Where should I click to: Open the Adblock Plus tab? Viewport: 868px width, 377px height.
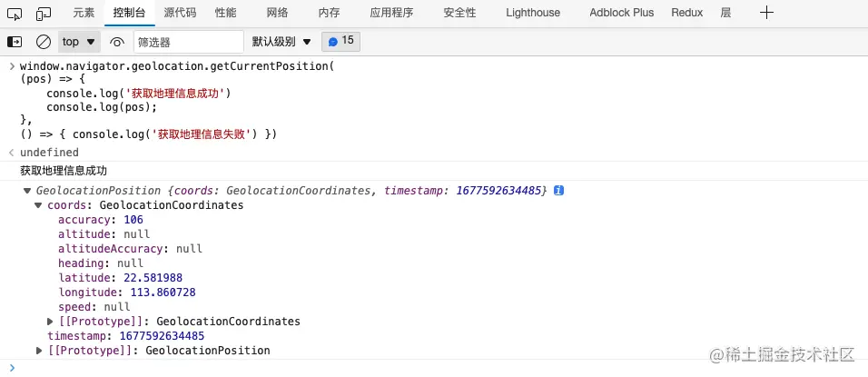[x=621, y=13]
